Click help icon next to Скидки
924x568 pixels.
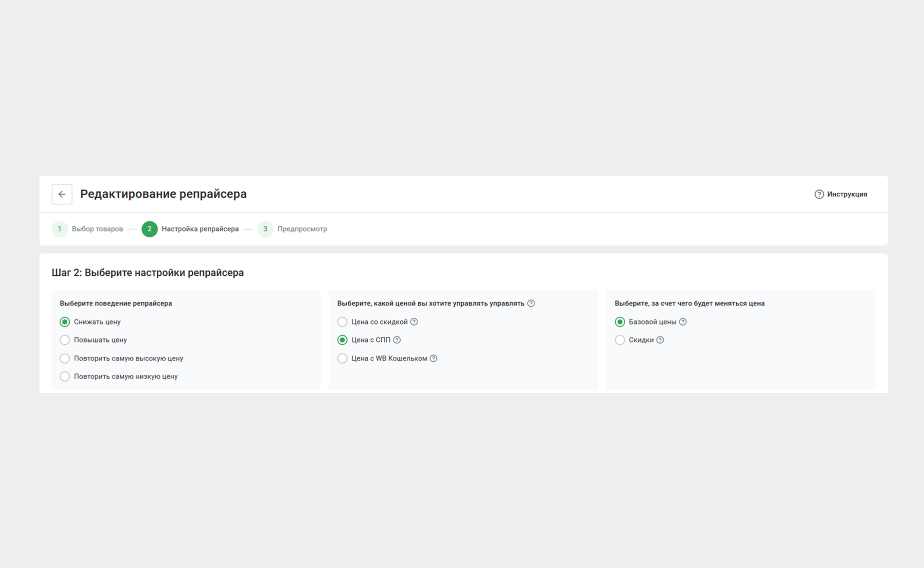pos(660,340)
